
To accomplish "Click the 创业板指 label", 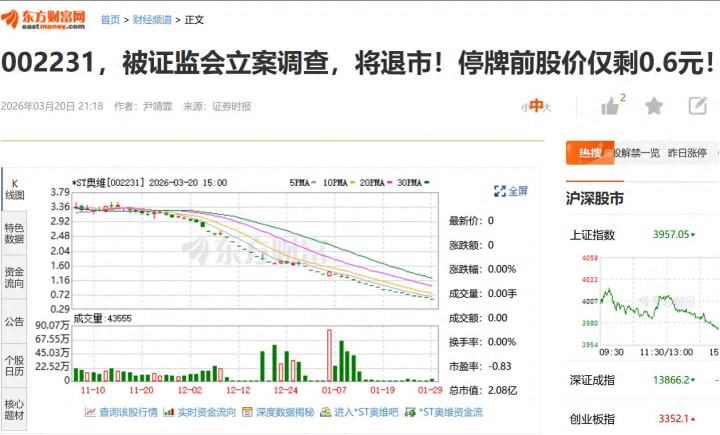I will click(592, 419).
